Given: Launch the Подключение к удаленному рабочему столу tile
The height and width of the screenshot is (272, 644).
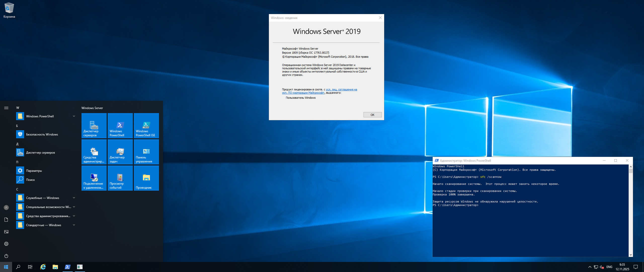Looking at the screenshot, I should click(94, 178).
